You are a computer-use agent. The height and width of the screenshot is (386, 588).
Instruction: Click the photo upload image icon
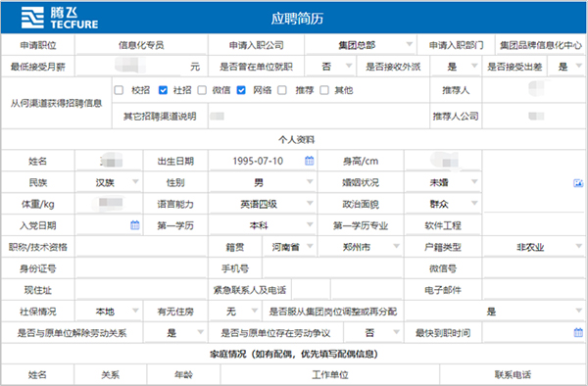[578, 183]
